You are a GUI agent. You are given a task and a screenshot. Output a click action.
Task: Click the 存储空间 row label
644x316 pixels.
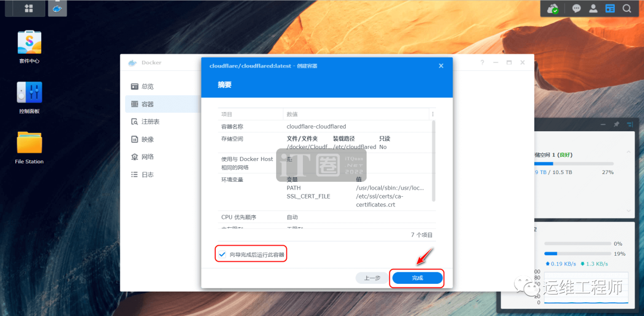click(x=232, y=139)
